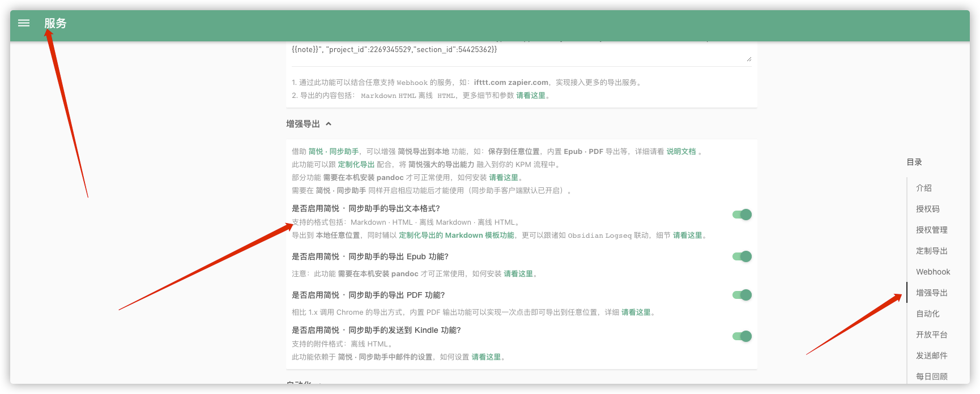This screenshot has height=394, width=980.
Task: Go to 授权管理 in table of contents
Action: [932, 230]
